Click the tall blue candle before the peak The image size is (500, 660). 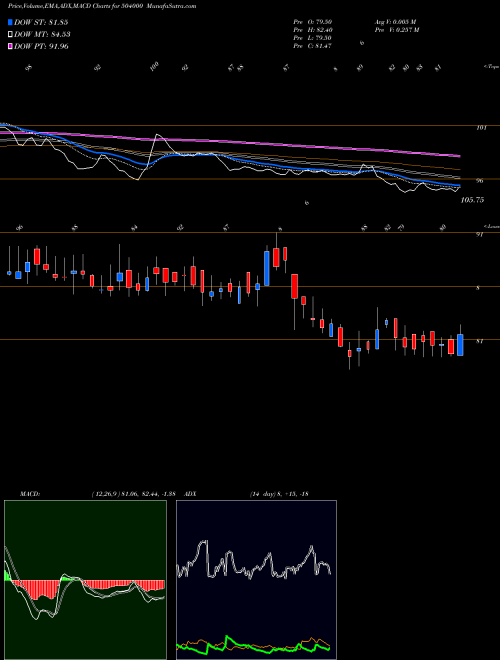coord(267,269)
